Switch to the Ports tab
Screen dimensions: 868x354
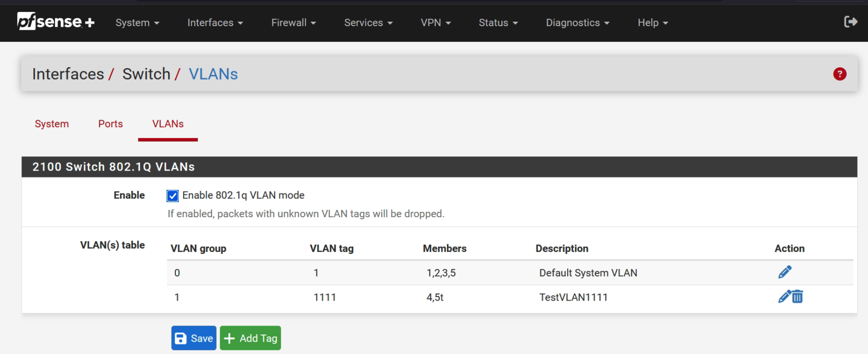click(110, 124)
